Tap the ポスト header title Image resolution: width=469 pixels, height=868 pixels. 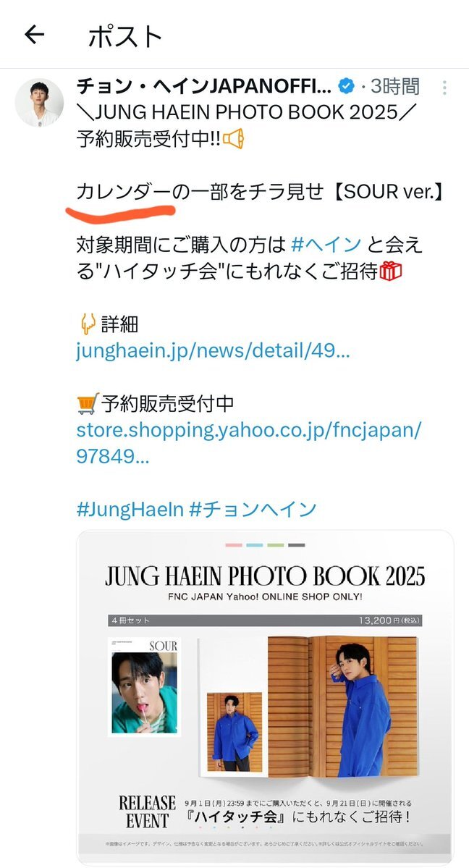(126, 36)
